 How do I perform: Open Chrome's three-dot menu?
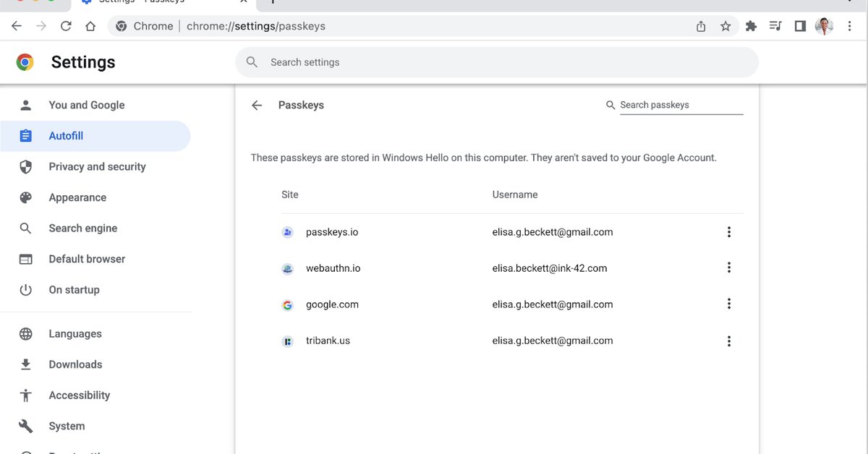click(850, 26)
